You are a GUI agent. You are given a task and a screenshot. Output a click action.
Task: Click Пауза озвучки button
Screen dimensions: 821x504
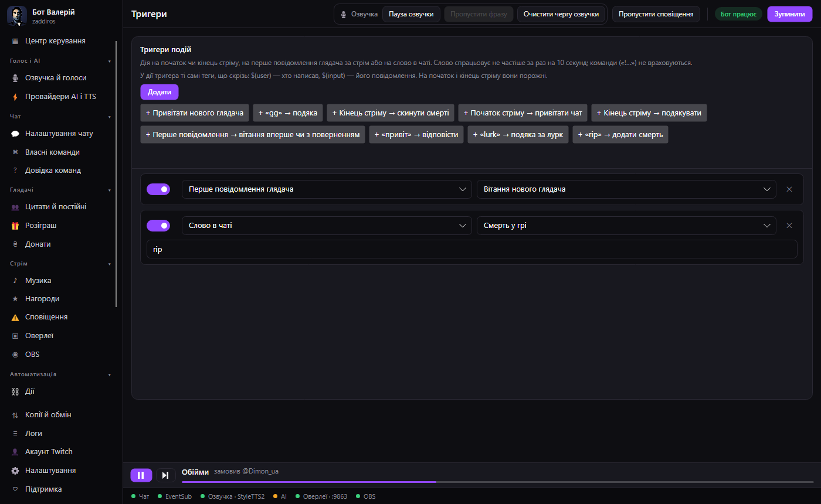coord(411,14)
